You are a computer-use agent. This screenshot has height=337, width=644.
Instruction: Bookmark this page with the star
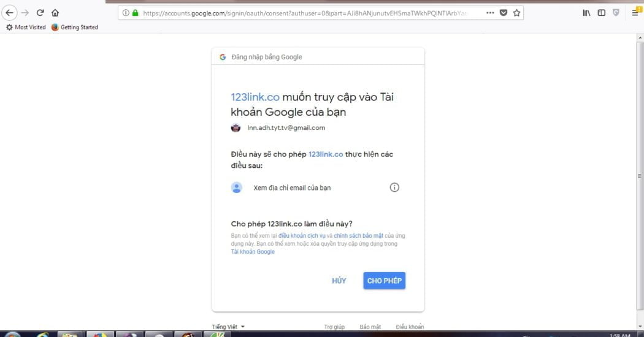[516, 13]
